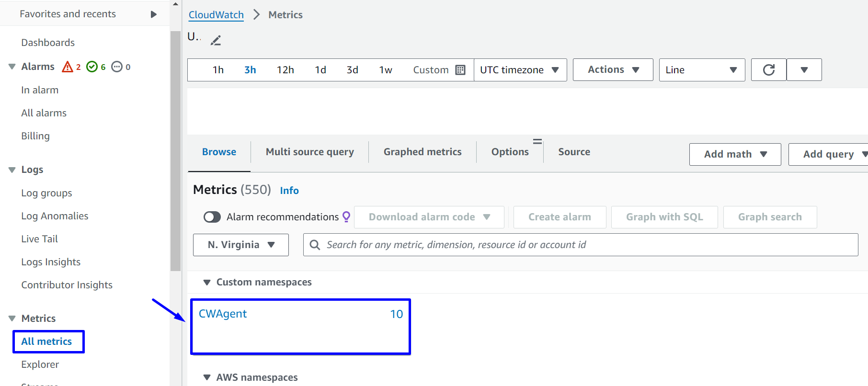
Task: Open the Custom time range calendar icon
Action: (460, 70)
